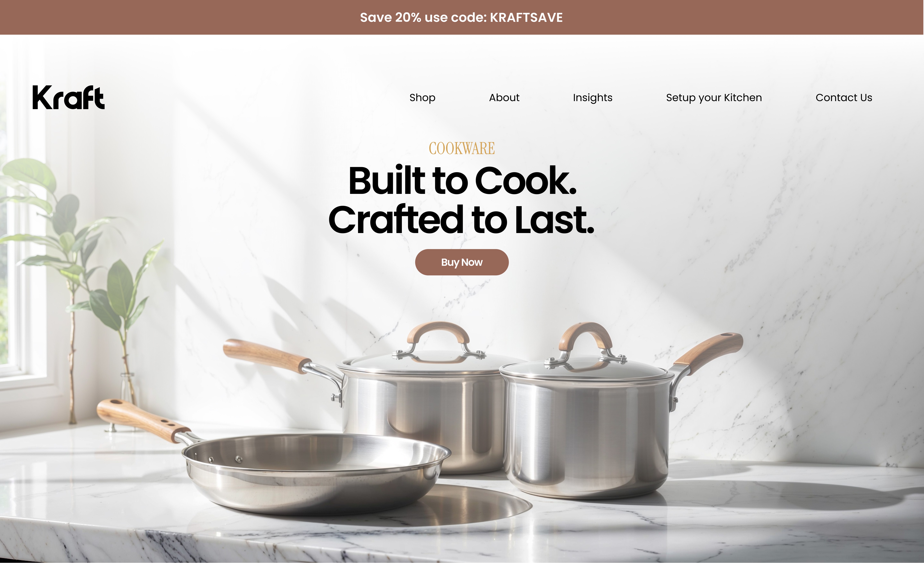Go to the About page
This screenshot has width=924, height=563.
(504, 98)
